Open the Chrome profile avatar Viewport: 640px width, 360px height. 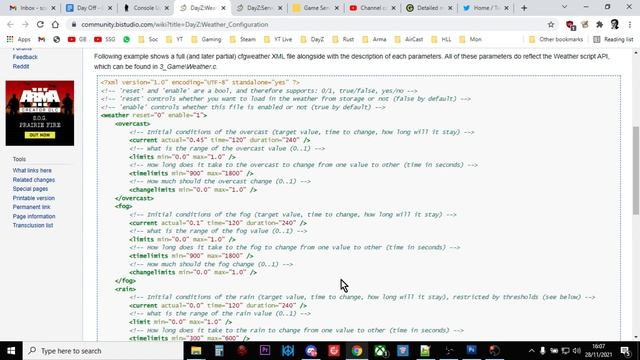pos(615,24)
